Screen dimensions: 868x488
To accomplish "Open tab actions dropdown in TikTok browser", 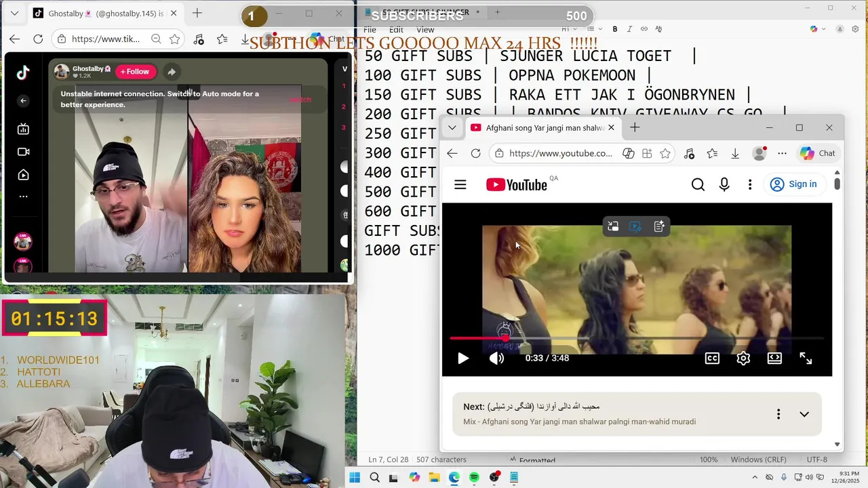I will pyautogui.click(x=14, y=13).
